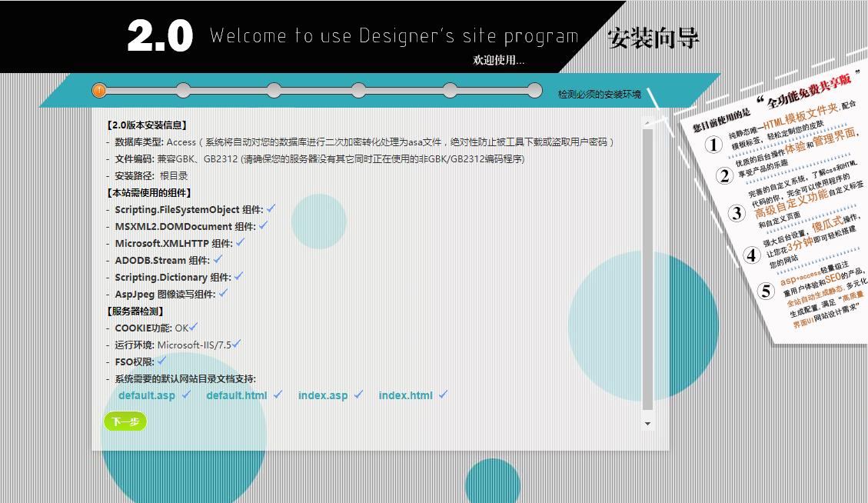
Task: Click the default.html text
Action: tap(236, 395)
